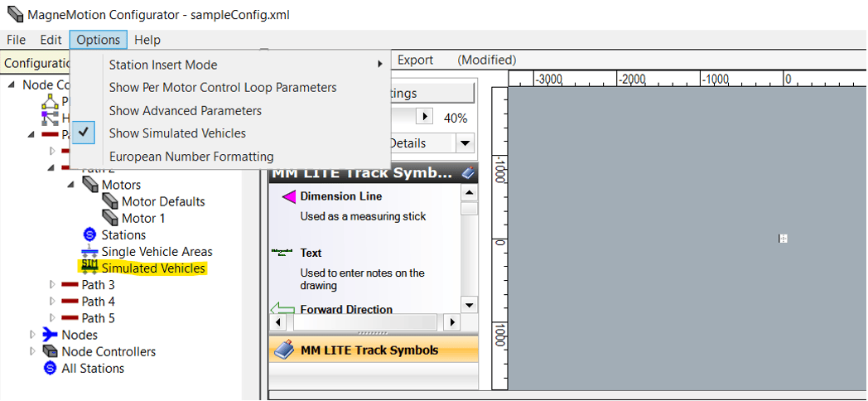This screenshot has width=868, height=401.
Task: Select the Text symbol label
Action: tap(311, 253)
